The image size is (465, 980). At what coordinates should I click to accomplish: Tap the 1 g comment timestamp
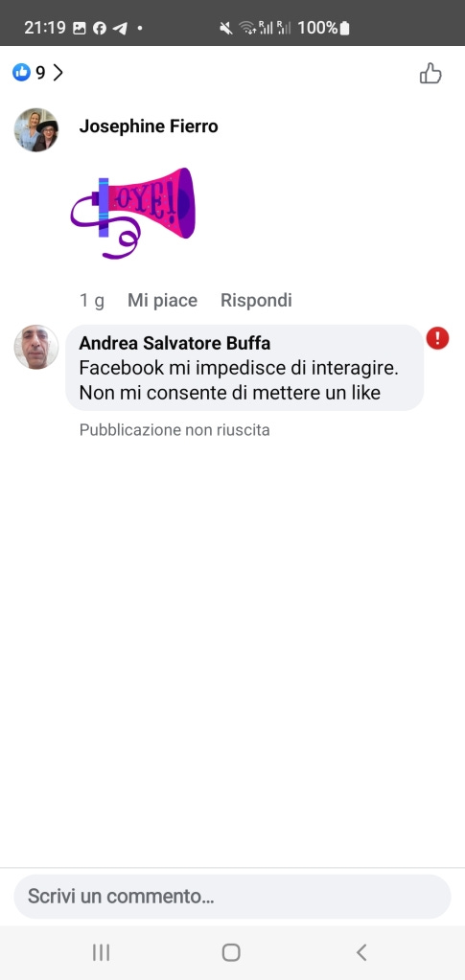tap(91, 301)
